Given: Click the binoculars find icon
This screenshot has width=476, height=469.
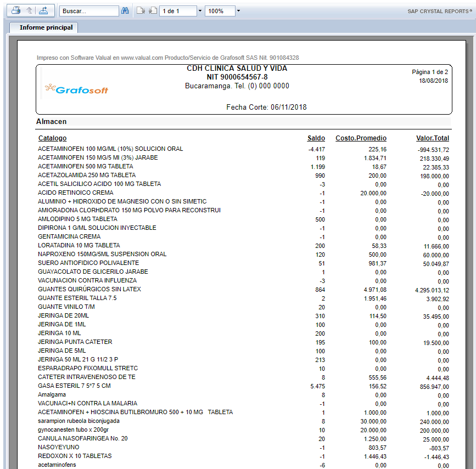Looking at the screenshot, I should point(125,11).
